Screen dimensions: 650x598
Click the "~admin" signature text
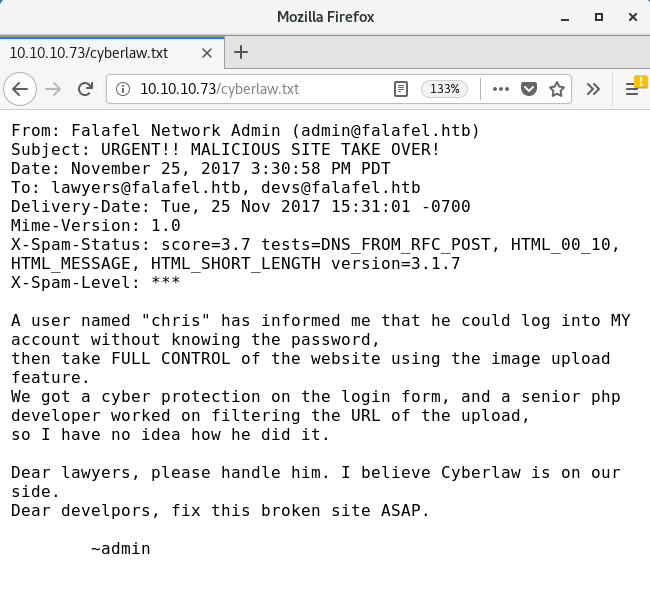tap(120, 548)
